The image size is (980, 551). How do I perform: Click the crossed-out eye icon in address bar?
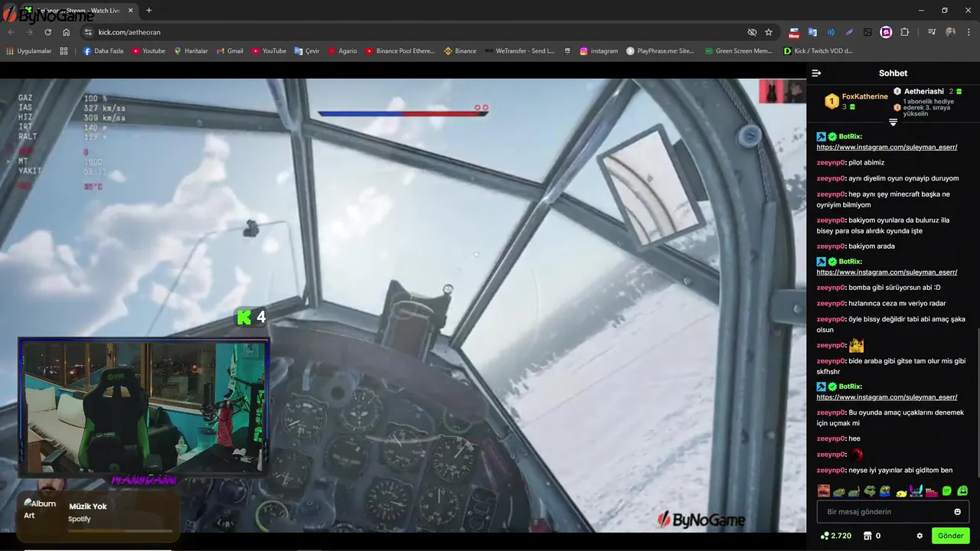[752, 32]
